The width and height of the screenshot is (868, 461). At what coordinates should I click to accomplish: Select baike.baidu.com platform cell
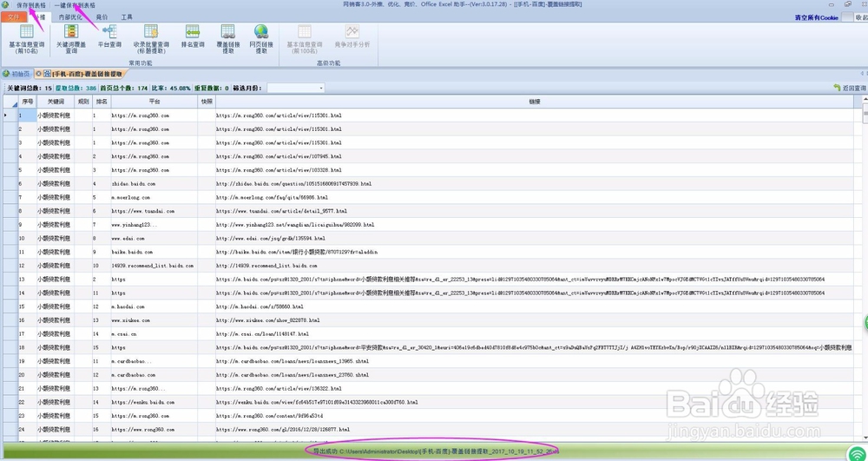coord(155,253)
